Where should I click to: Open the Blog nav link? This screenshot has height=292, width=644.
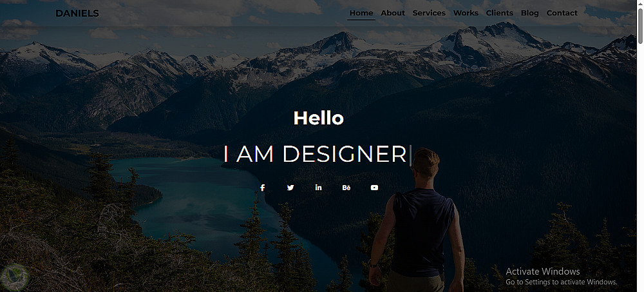pos(530,13)
